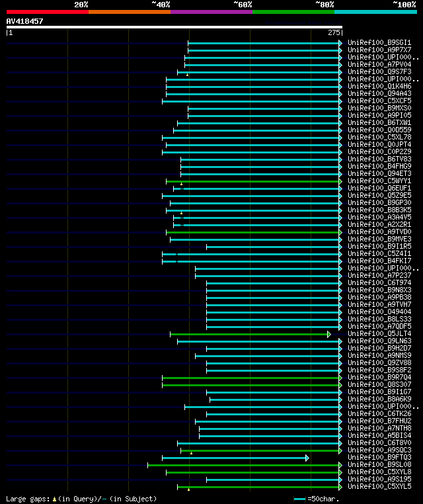Open hit UniRef100_B9S8F2
Screen dimensions: 423x504
[379, 370]
